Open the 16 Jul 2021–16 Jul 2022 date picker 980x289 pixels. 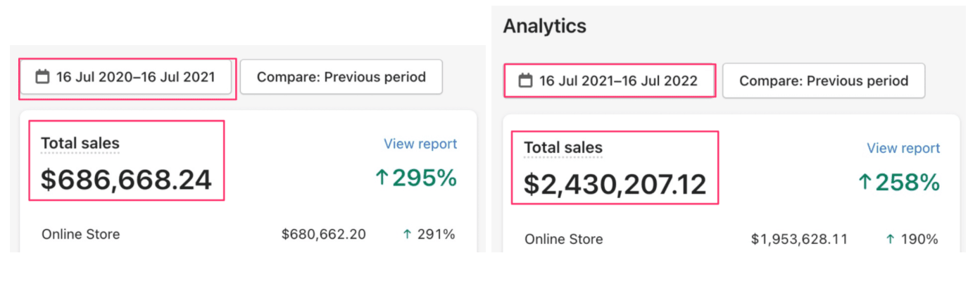coord(609,81)
